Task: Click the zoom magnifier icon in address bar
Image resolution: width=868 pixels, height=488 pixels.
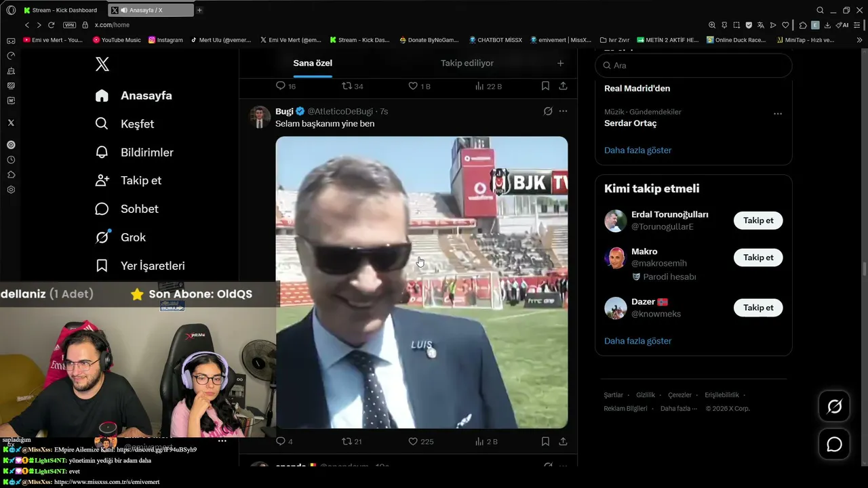Action: pos(712,25)
